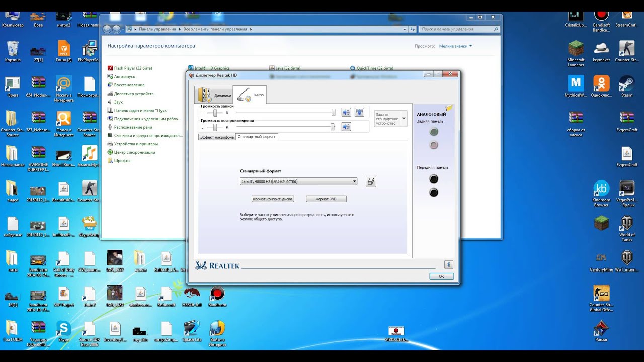Open Центр синхронизации in Control Panel
This screenshot has width=644, height=362.
point(131,152)
